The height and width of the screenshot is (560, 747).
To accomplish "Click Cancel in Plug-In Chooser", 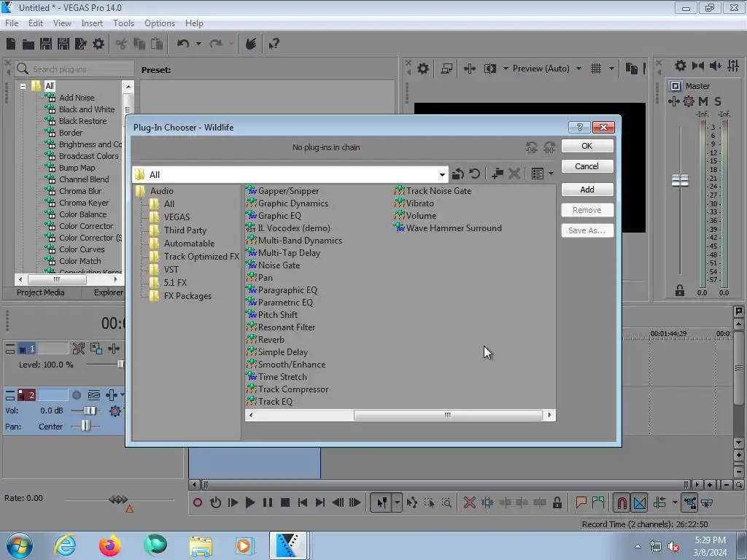I will 587,166.
